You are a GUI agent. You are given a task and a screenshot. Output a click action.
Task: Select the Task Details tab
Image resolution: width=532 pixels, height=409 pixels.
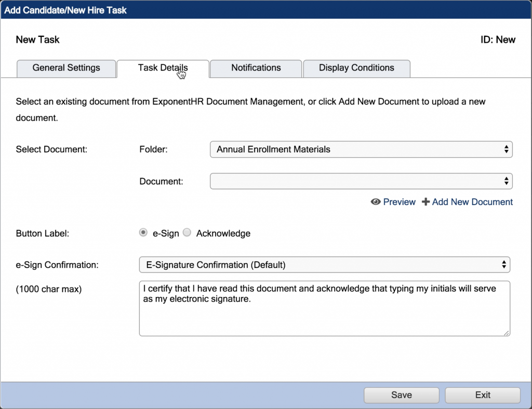click(x=163, y=68)
